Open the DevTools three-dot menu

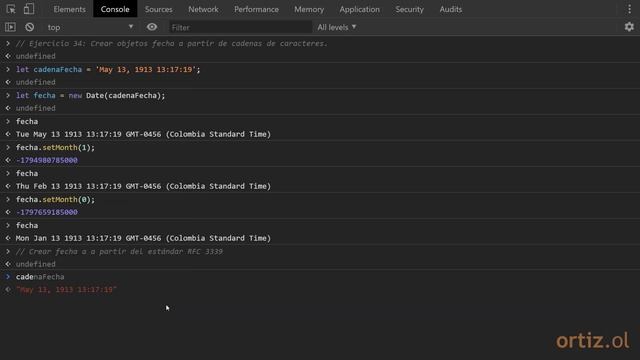pyautogui.click(x=629, y=9)
